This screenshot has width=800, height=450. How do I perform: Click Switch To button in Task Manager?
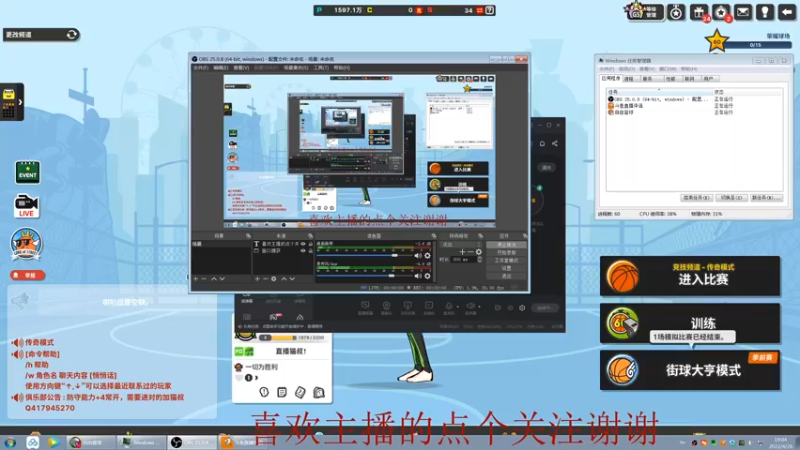click(x=731, y=197)
